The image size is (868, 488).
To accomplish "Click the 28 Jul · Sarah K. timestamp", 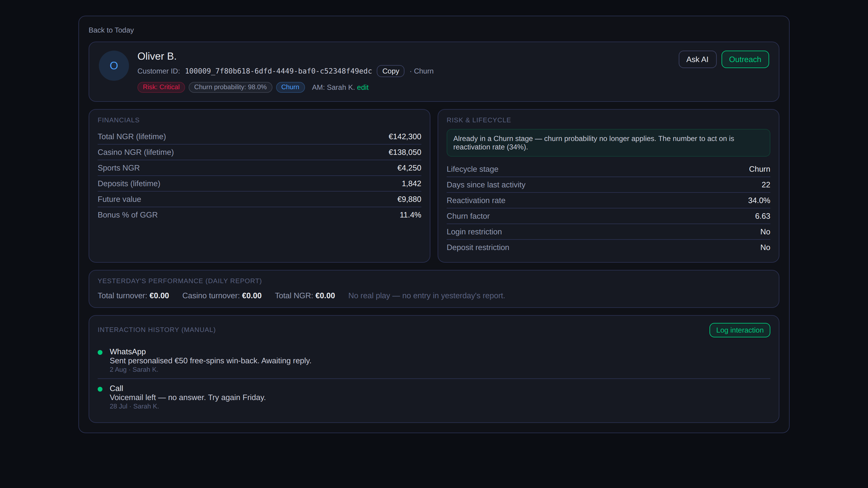I will 134,407.
